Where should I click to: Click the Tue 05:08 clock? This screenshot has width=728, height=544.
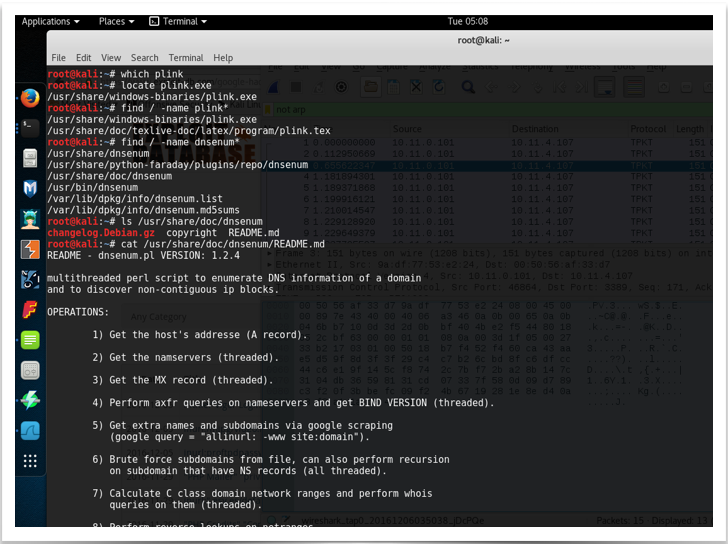pos(468,21)
